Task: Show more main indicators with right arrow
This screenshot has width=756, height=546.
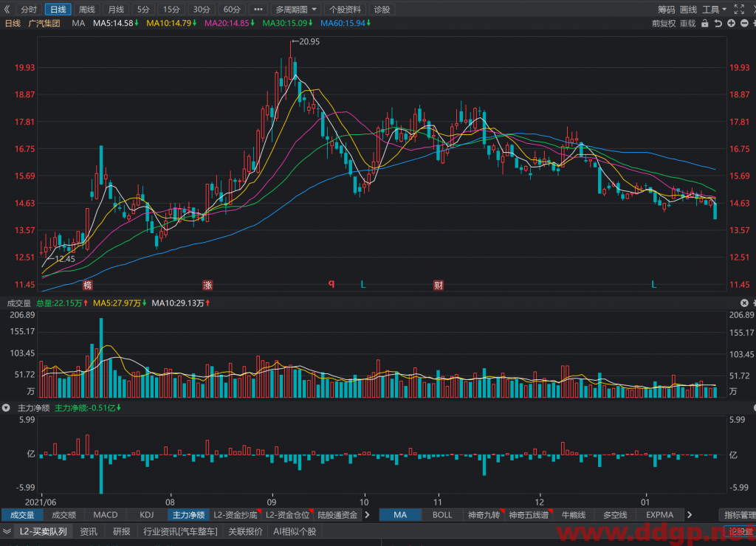Action: coord(690,515)
